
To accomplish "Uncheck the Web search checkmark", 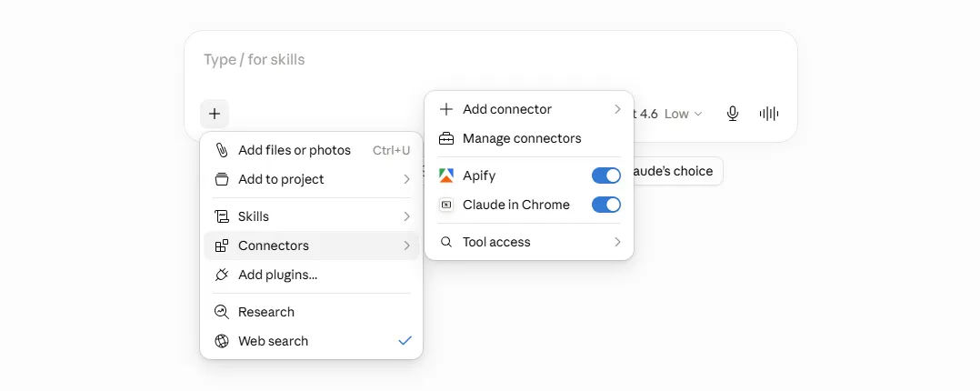I will coord(405,341).
